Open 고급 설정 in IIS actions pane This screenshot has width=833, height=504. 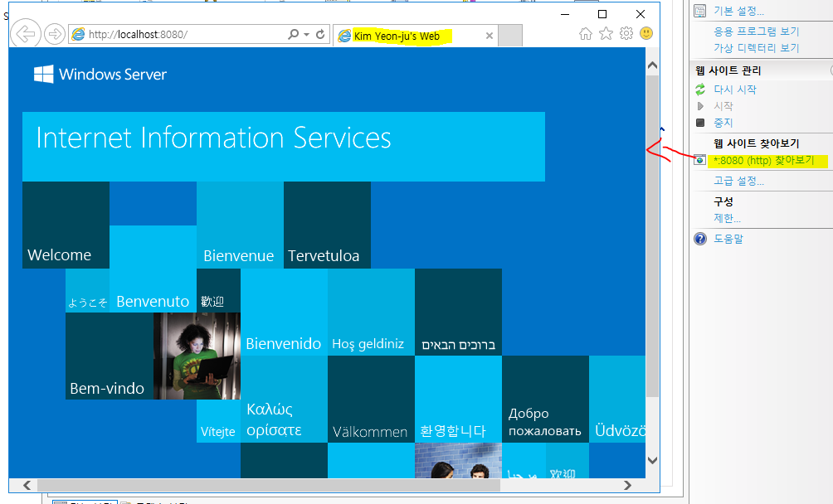pyautogui.click(x=738, y=181)
